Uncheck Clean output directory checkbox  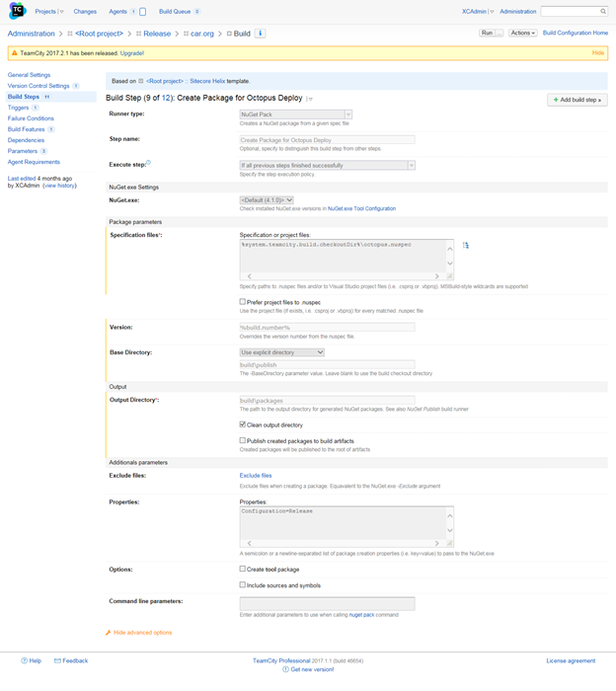coord(242,424)
